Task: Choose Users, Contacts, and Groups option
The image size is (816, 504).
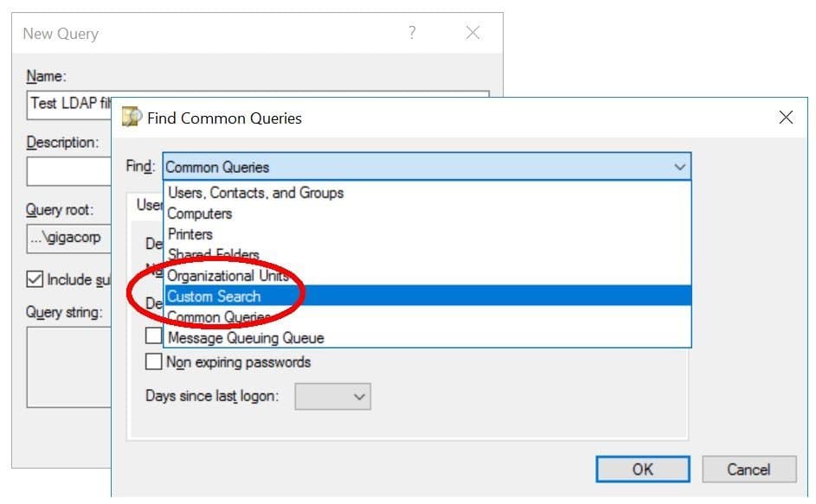Action: pos(427,193)
